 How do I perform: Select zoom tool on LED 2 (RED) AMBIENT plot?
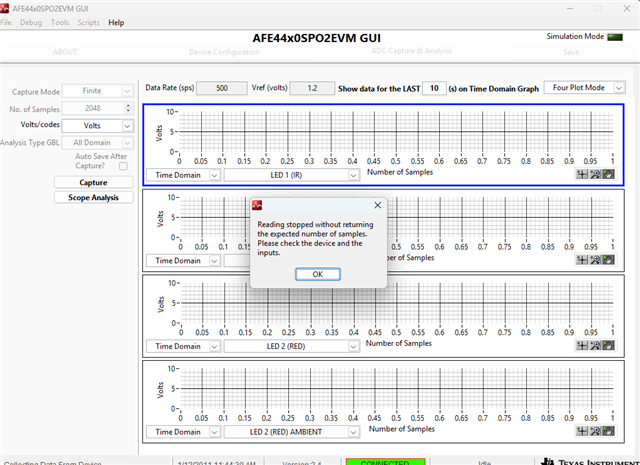[x=595, y=431]
